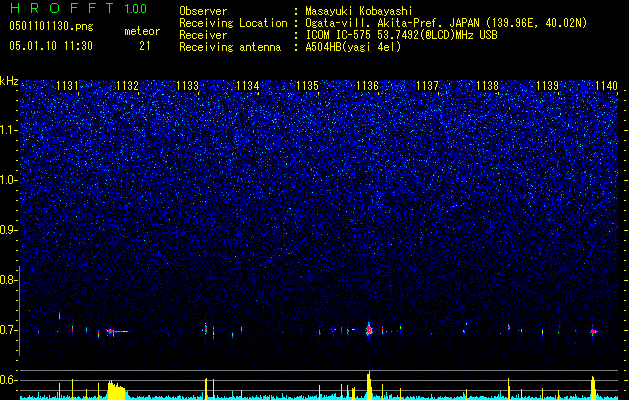
Task: Click the 0.8 kHz frequency label
Action: tap(8, 280)
